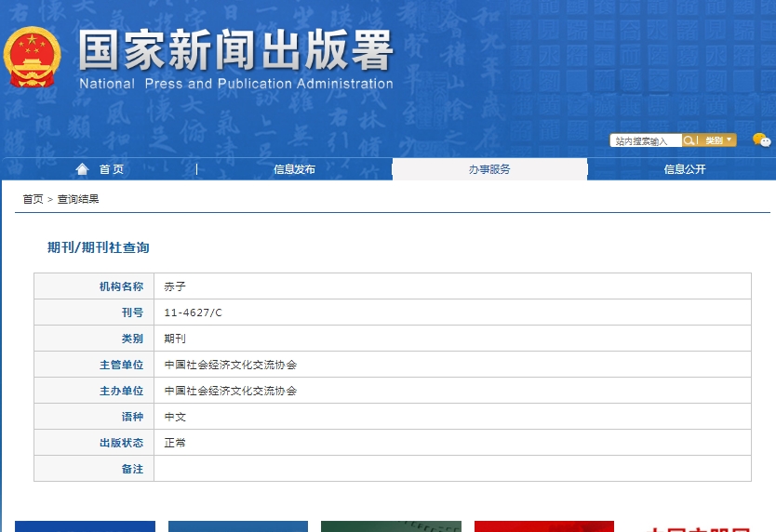Click the green banner thumbnail at bottom
Screen dimensions: 776x532
click(x=391, y=526)
